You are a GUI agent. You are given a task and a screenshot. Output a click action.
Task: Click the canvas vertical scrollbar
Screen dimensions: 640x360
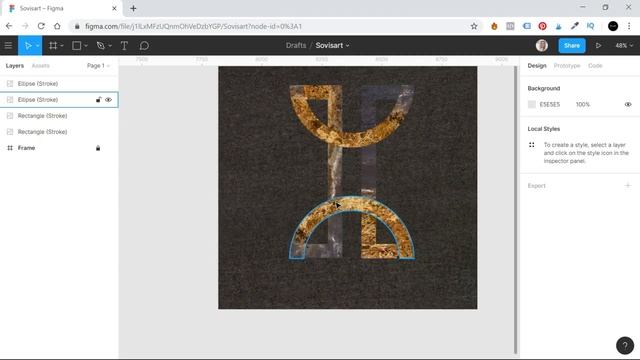point(516,210)
